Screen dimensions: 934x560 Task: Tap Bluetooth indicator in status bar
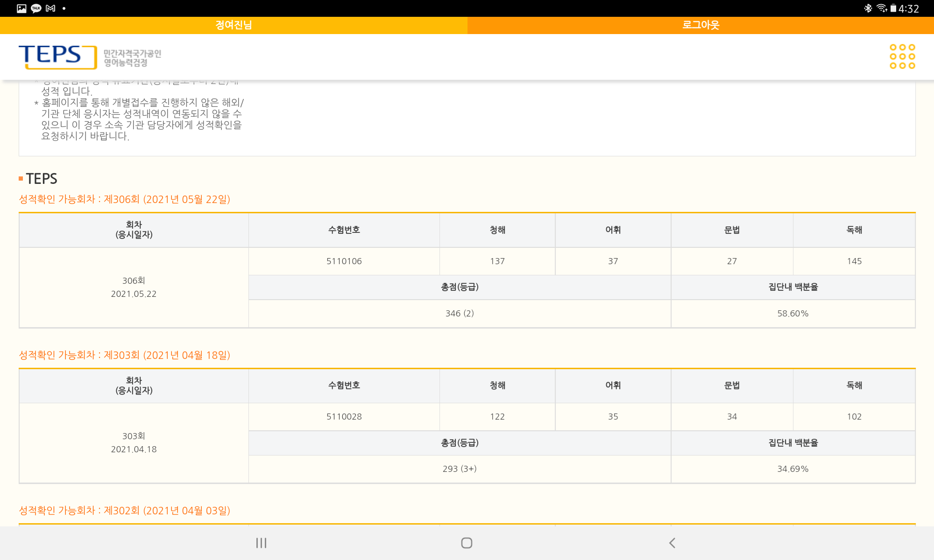click(x=868, y=8)
